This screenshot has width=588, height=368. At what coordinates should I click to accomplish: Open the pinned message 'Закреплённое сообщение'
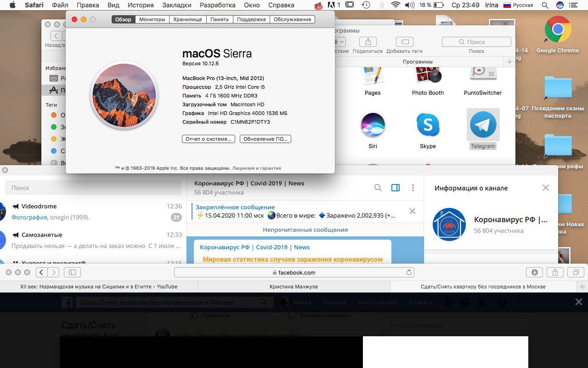click(x=296, y=212)
